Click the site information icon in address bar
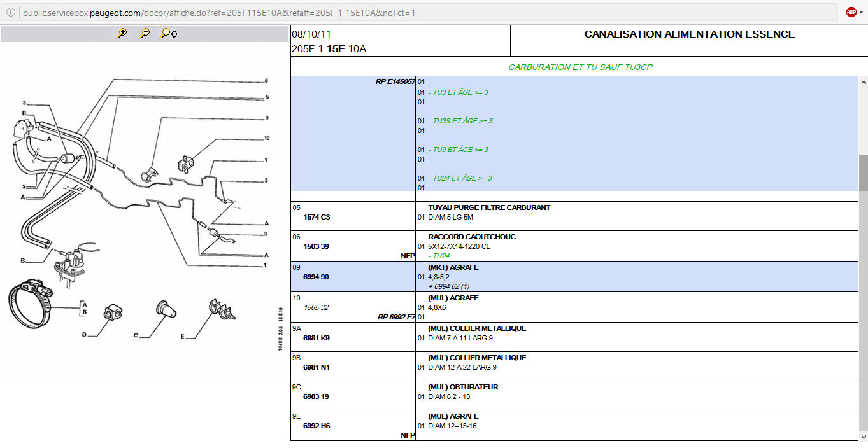The image size is (868, 448). click(11, 13)
